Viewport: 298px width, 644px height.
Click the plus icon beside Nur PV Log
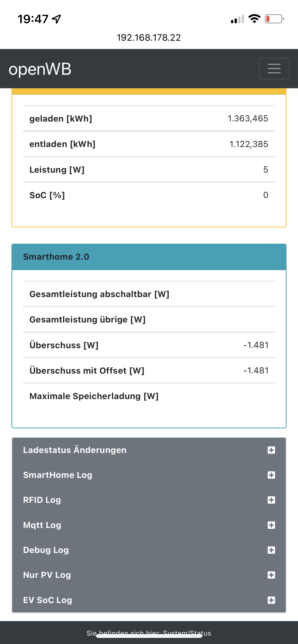pyautogui.click(x=271, y=575)
